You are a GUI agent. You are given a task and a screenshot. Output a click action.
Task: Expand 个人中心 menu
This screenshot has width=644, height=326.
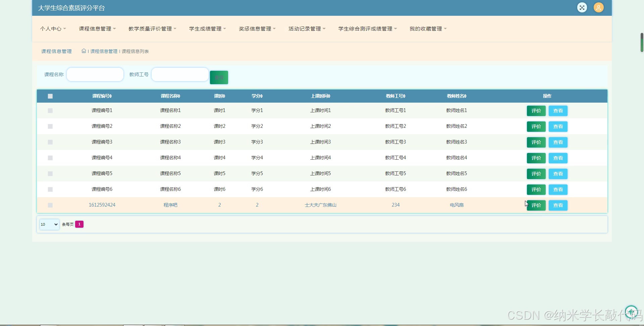[x=53, y=29]
